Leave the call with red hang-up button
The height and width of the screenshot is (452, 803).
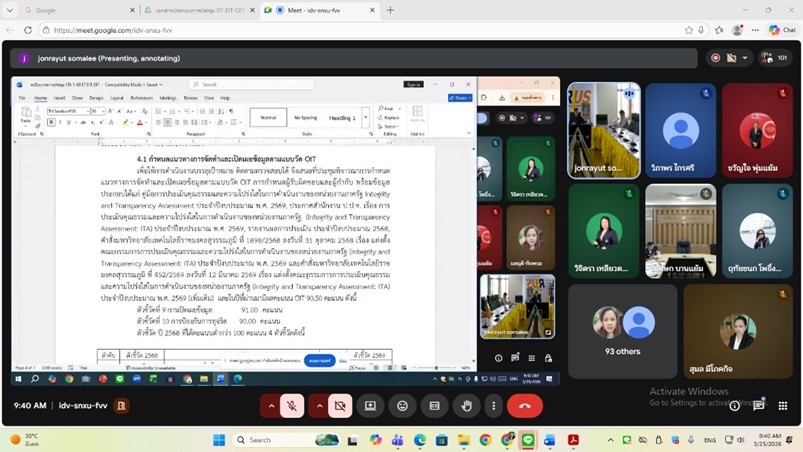click(525, 406)
